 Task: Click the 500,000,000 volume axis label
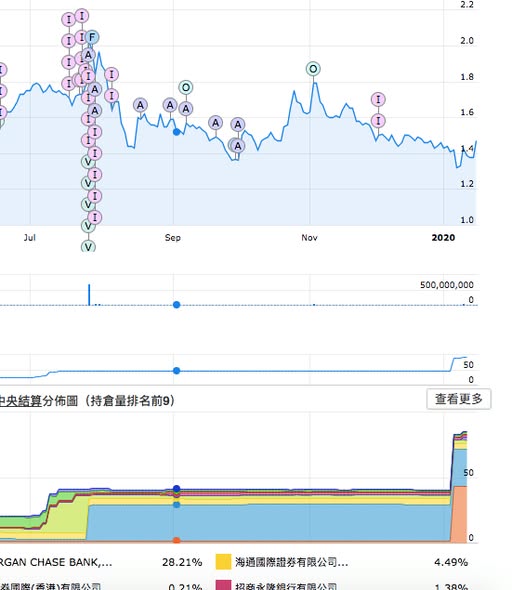click(x=447, y=285)
